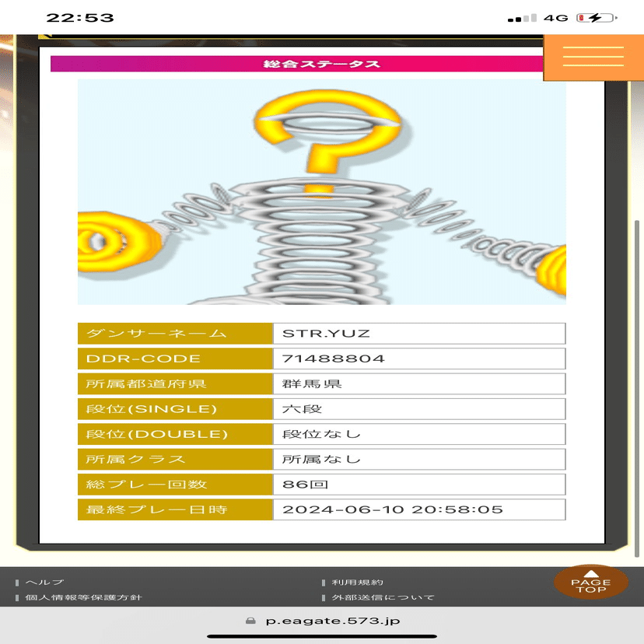Image resolution: width=644 pixels, height=644 pixels.
Task: Tap the page scrollbar on the right edge
Action: [x=637, y=389]
